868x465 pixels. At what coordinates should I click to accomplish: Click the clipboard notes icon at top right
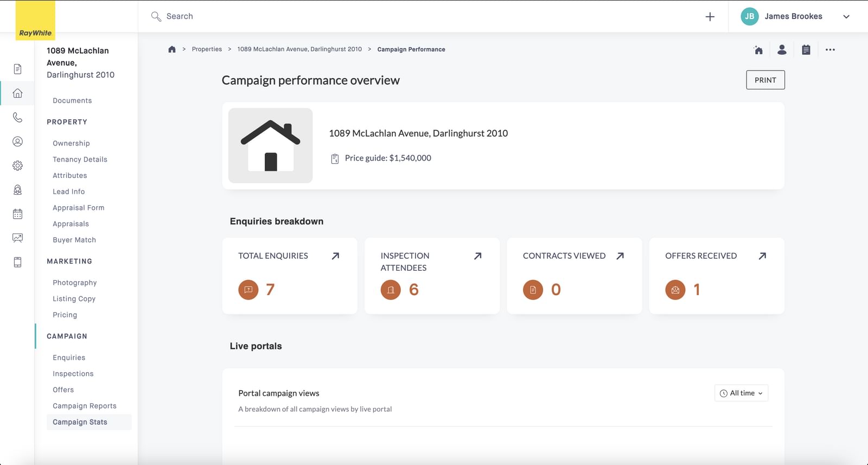(806, 50)
